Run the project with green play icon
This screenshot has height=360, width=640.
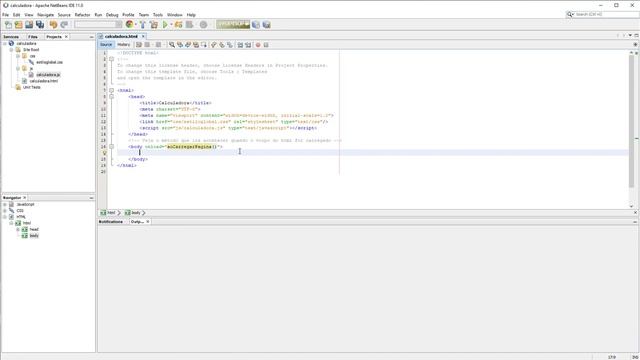coord(165,25)
